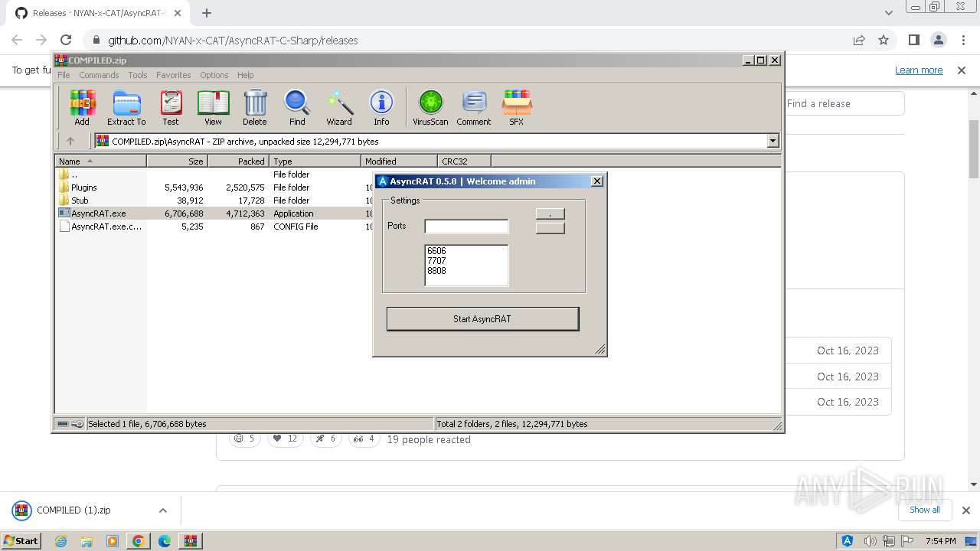The image size is (980, 551).
Task: Open WinRAR Commands menu
Action: coord(99,75)
